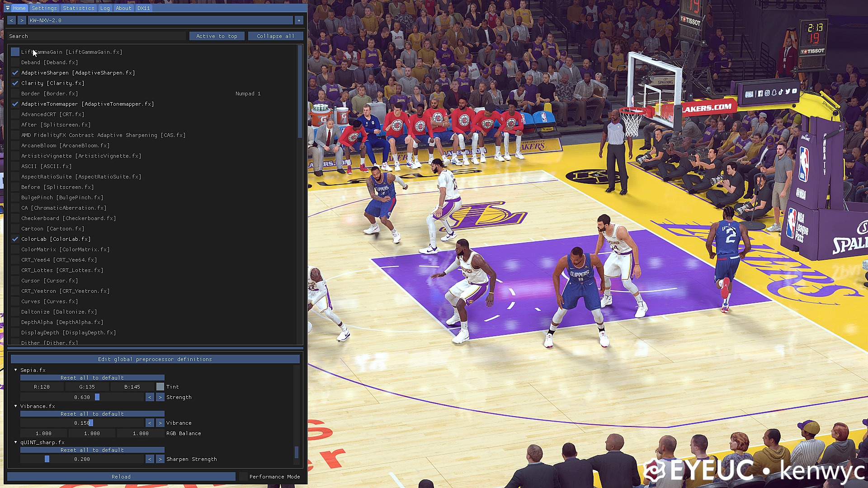This screenshot has height=488, width=868.
Task: Enable the Curves effect checkbox
Action: click(x=15, y=301)
